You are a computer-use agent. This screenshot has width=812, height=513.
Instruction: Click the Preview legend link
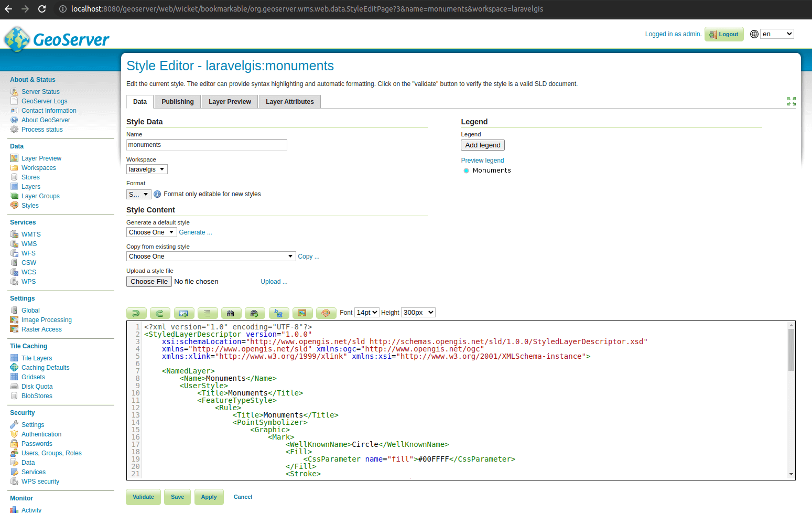pyautogui.click(x=482, y=161)
